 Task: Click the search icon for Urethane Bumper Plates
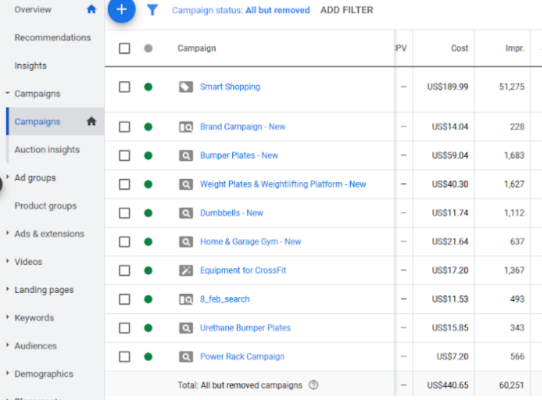186,328
